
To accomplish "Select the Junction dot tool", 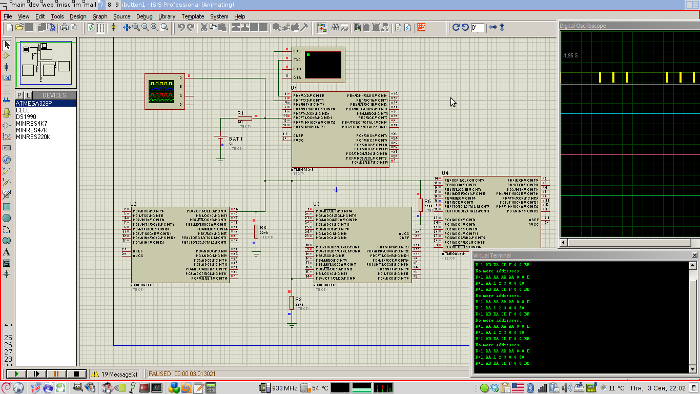I will 7,67.
